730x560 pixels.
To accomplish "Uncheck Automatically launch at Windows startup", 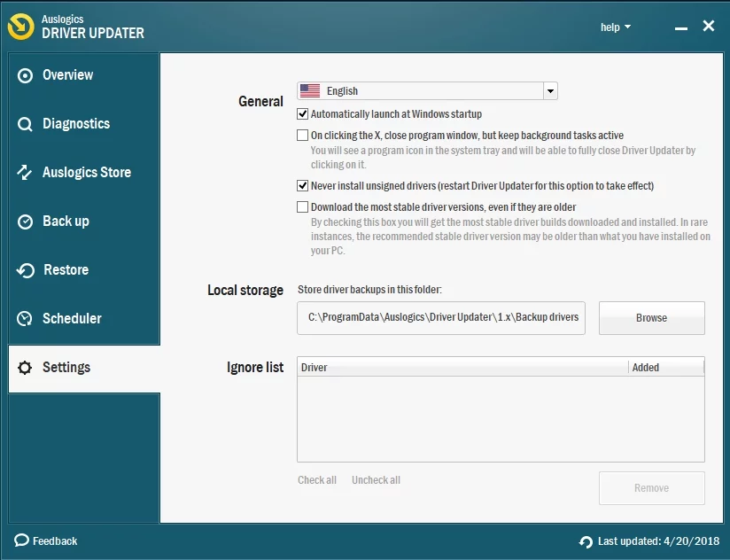I will (x=303, y=114).
